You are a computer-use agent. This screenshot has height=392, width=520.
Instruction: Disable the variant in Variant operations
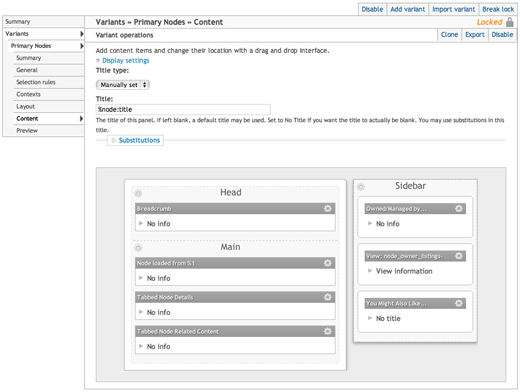click(x=502, y=35)
